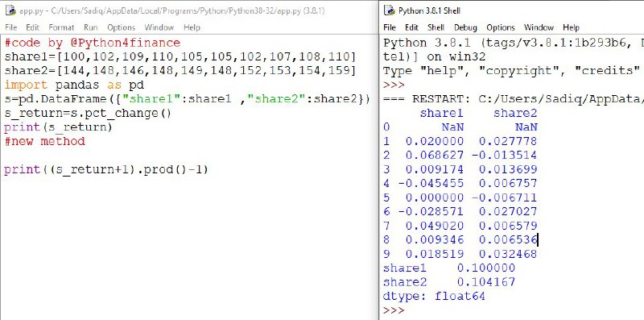This screenshot has height=320, width=644.
Task: Open the File menu in app.py editor
Action: click(x=11, y=27)
